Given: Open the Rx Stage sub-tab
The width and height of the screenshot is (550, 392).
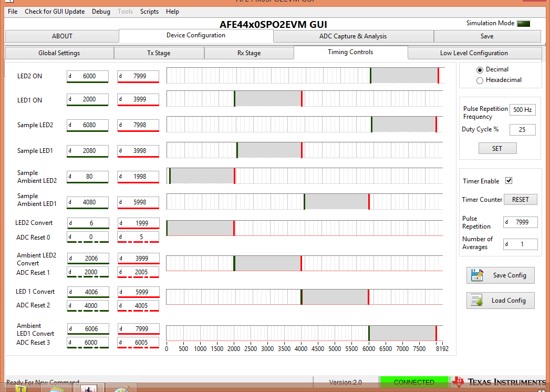Looking at the screenshot, I should pyautogui.click(x=249, y=53).
